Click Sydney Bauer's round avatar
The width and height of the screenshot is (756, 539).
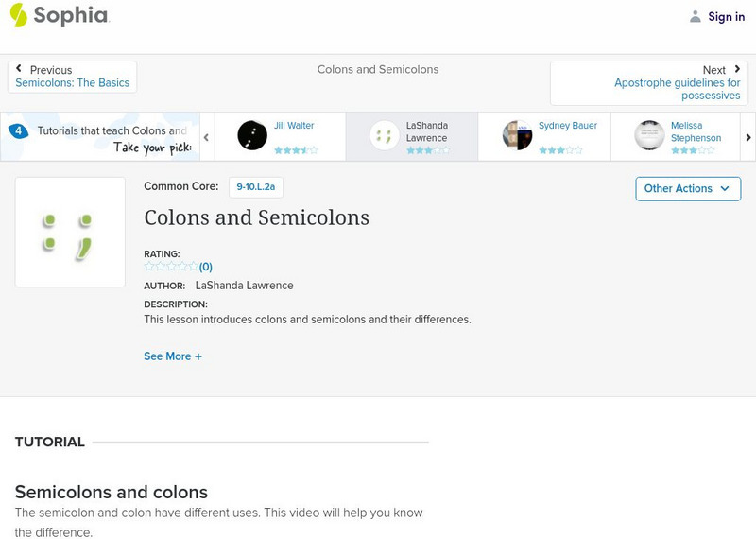(517, 135)
